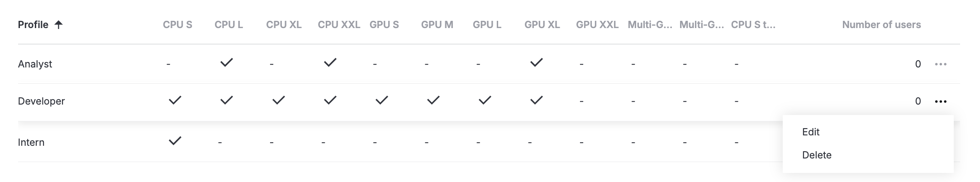
Task: Select Edit from the context menu
Action: [x=811, y=132]
